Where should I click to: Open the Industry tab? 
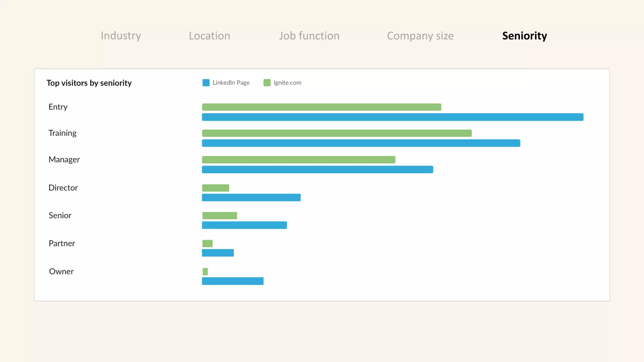(121, 36)
